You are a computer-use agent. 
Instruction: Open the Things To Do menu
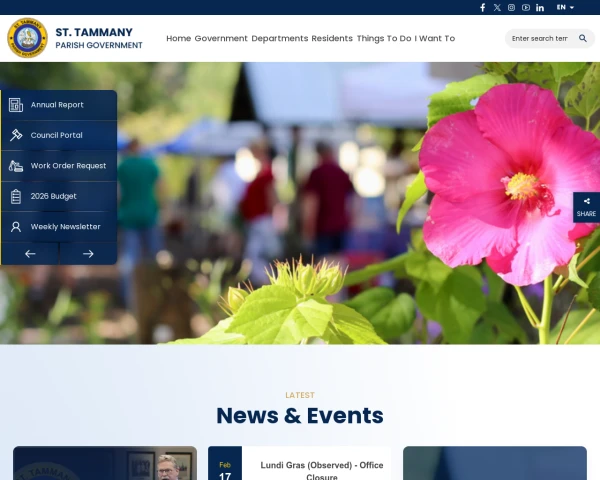(x=384, y=38)
